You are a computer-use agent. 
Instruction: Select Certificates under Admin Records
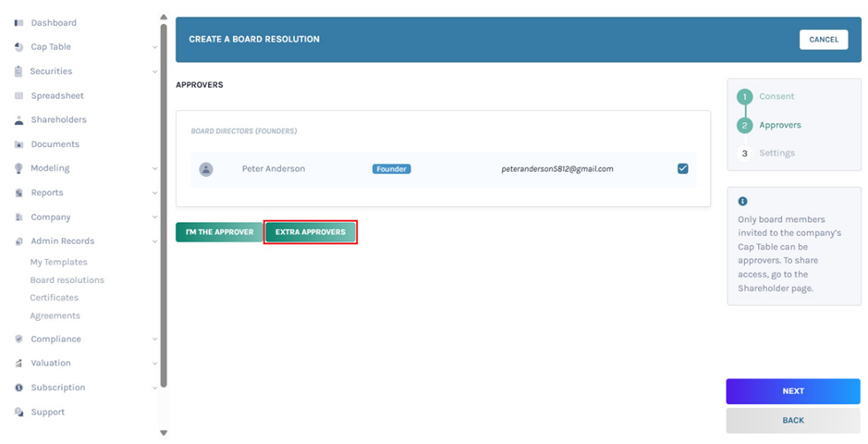click(x=54, y=298)
